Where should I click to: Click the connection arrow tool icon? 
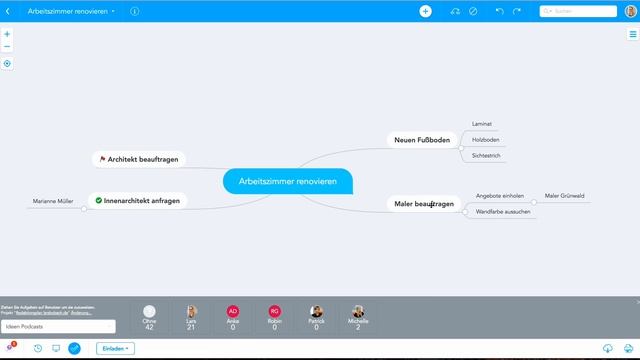click(455, 11)
